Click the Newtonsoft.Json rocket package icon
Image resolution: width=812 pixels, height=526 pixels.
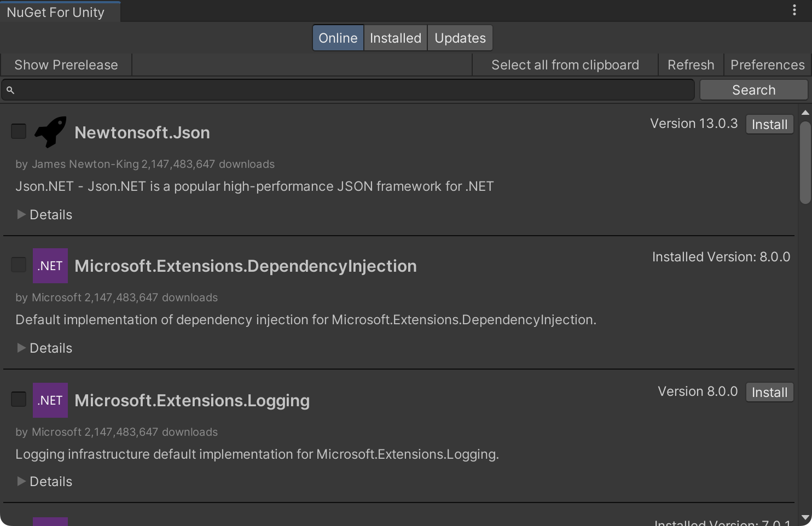click(x=50, y=131)
